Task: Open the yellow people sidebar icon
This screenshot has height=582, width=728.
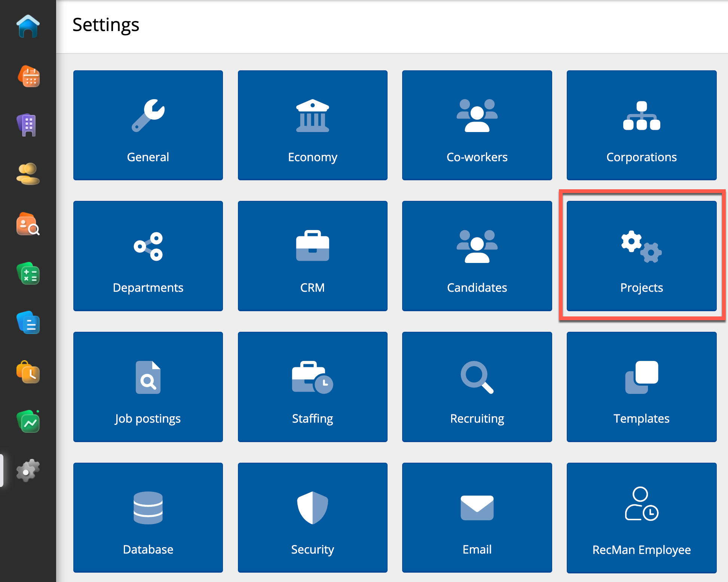Action: click(28, 174)
